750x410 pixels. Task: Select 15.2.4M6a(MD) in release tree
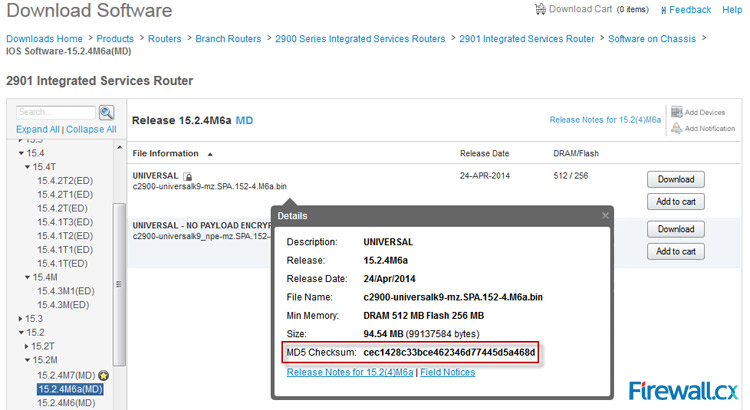click(x=70, y=389)
